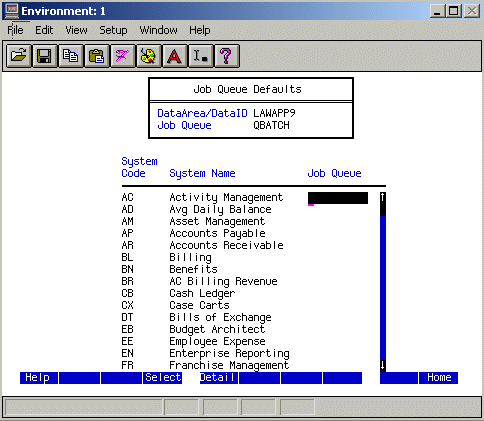Click the pink scribble toolbar icon
The width and height of the screenshot is (484, 421).
(x=123, y=56)
